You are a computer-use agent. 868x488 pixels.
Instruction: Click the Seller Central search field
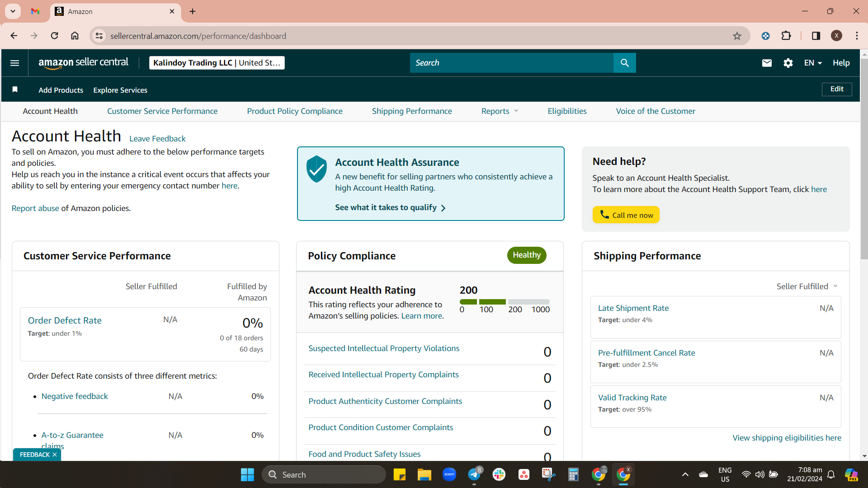tap(512, 63)
